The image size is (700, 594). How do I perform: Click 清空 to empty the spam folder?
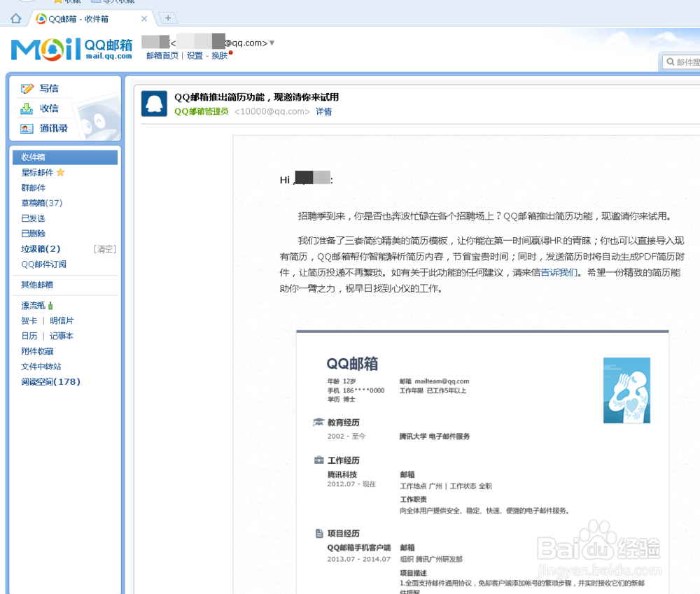105,249
